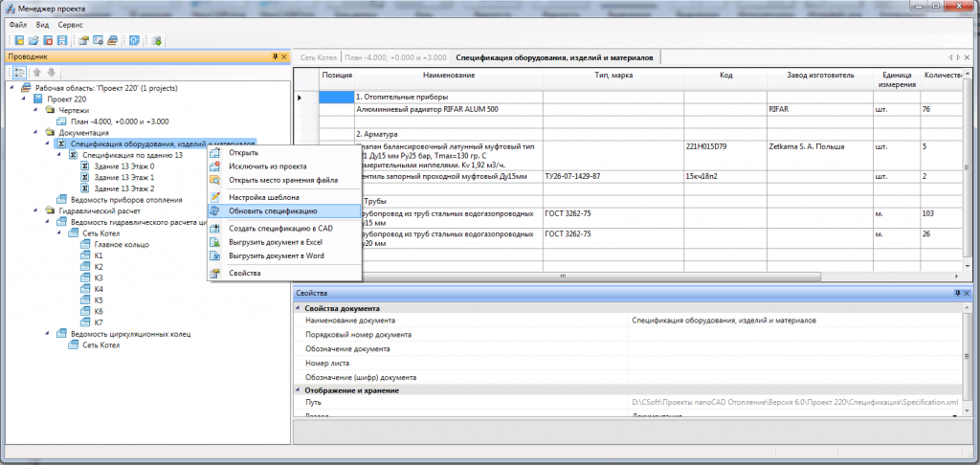Click the move up arrow in Проводник toolbar
Image resolution: width=980 pixels, height=465 pixels.
37,72
